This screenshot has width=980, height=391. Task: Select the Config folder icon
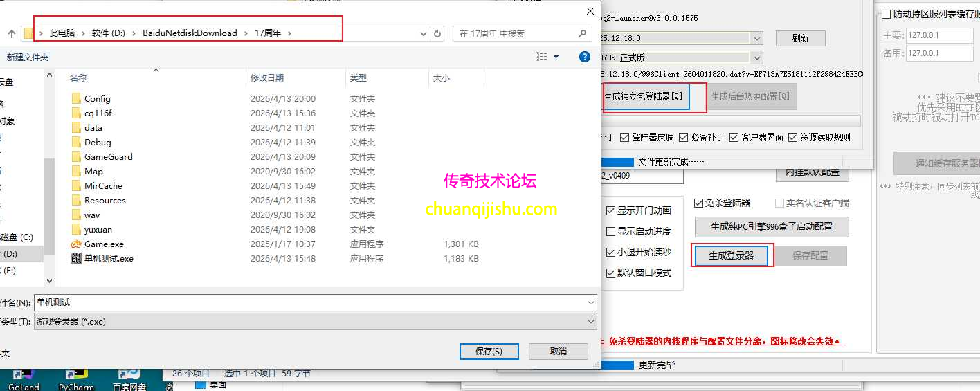tap(76, 98)
